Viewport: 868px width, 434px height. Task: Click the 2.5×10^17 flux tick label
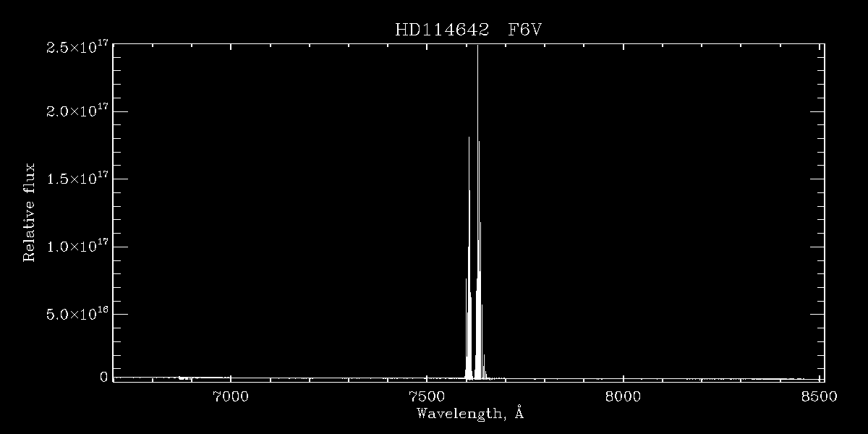click(x=77, y=46)
